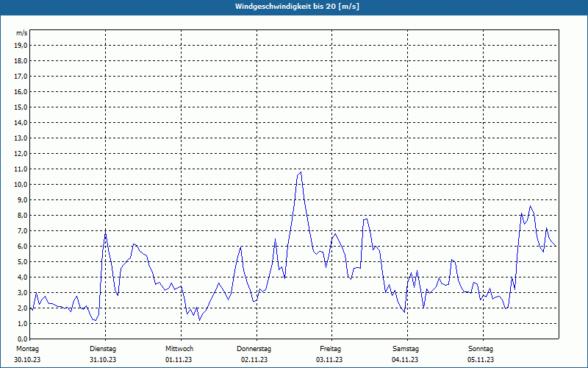Screen dimensions: 588x368
Task: Click the 'm/s' unit label
Action: pos(21,33)
